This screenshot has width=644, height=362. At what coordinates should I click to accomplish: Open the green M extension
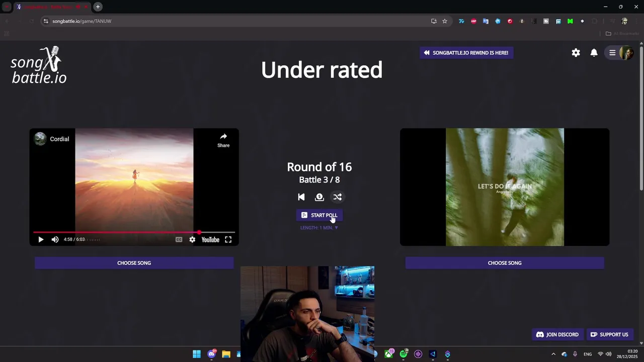(x=570, y=21)
